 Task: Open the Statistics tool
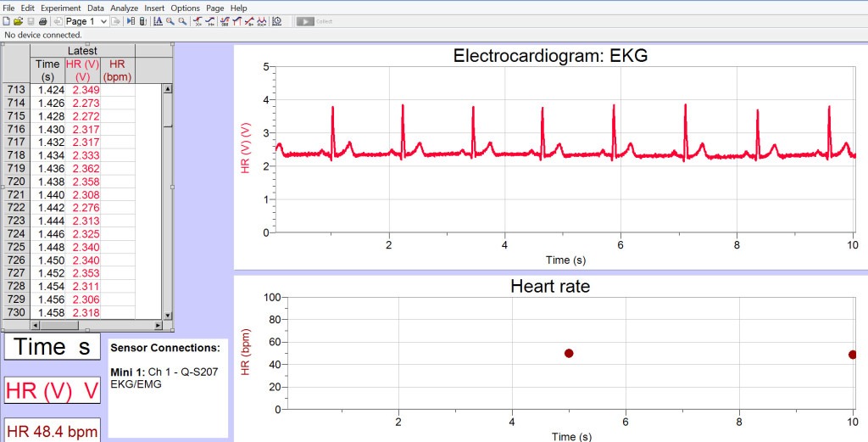(x=224, y=21)
